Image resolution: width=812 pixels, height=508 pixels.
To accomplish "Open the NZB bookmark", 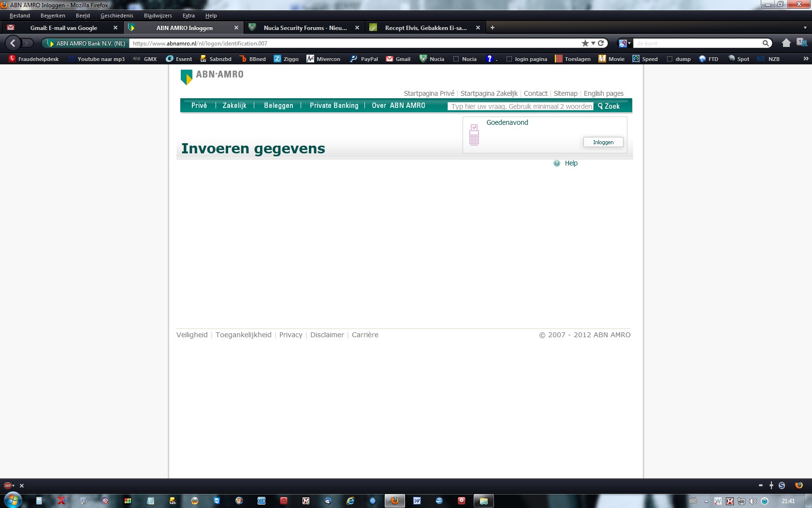I will [x=768, y=59].
